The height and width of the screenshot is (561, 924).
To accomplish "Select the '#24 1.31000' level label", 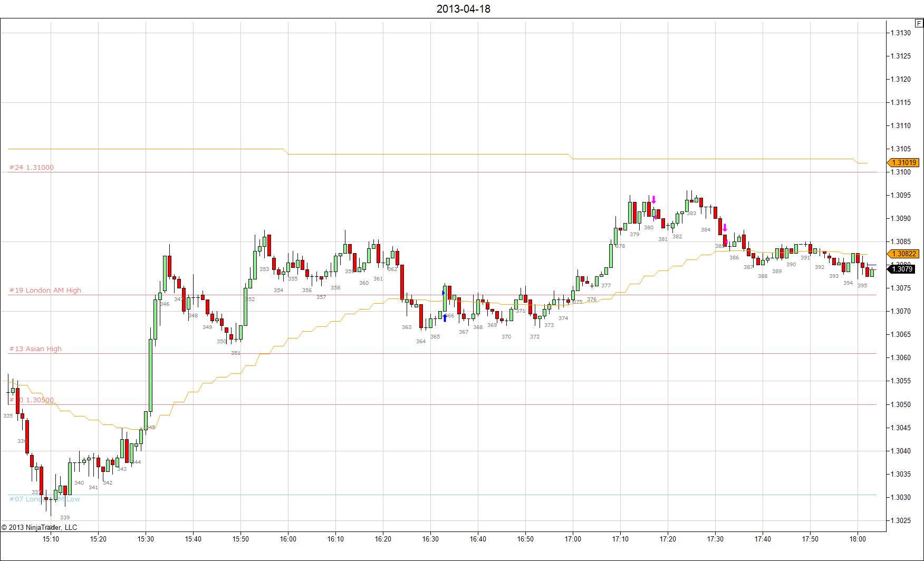I will pos(31,168).
